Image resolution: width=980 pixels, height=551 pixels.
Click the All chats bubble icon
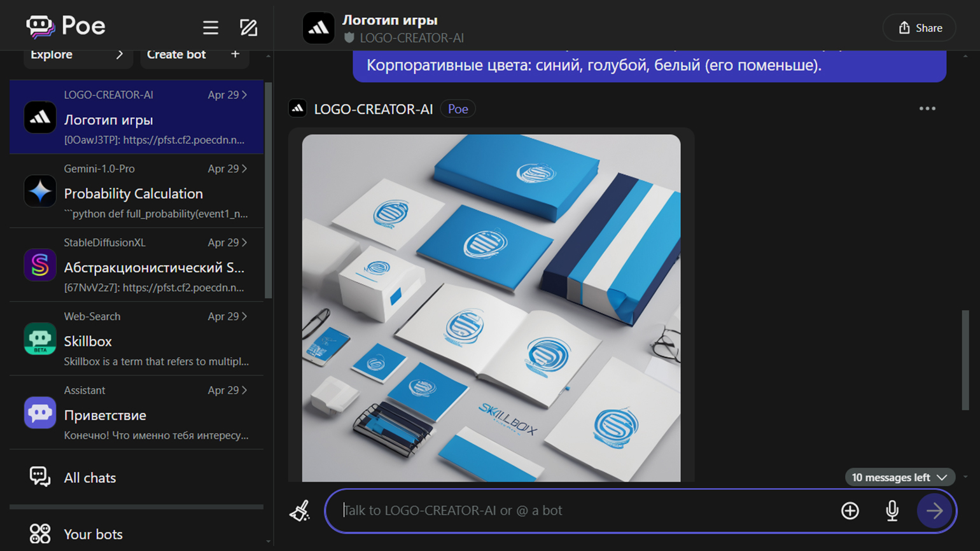click(x=39, y=477)
